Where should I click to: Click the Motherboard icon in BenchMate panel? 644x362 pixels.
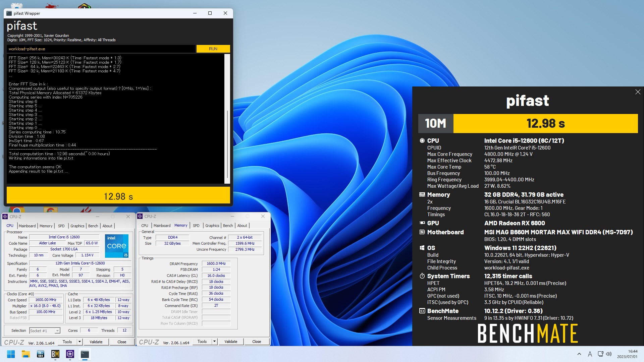[422, 232]
